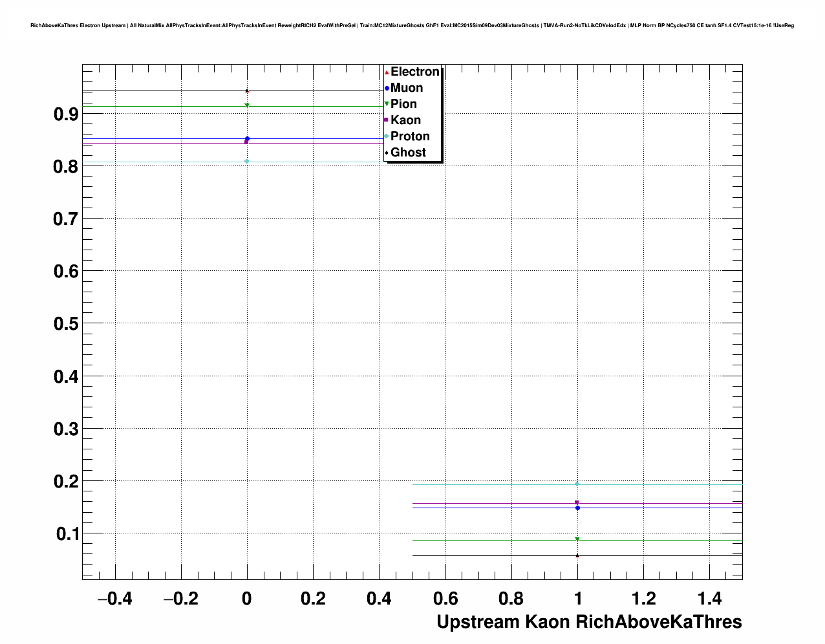This screenshot has height=644, width=825.
Task: Click the 0.5 y-axis tick label
Action: coord(66,324)
